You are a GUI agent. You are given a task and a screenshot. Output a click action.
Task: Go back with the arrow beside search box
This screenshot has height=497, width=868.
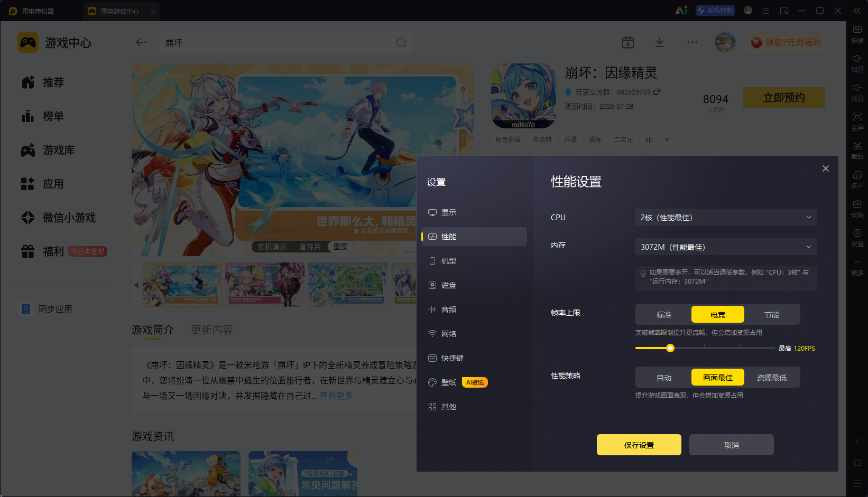[x=141, y=42]
